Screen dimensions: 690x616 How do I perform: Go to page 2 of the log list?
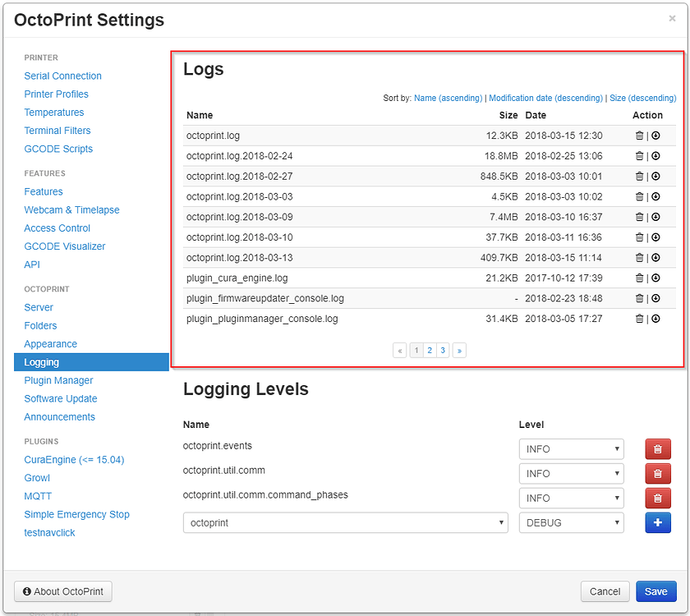pyautogui.click(x=429, y=350)
